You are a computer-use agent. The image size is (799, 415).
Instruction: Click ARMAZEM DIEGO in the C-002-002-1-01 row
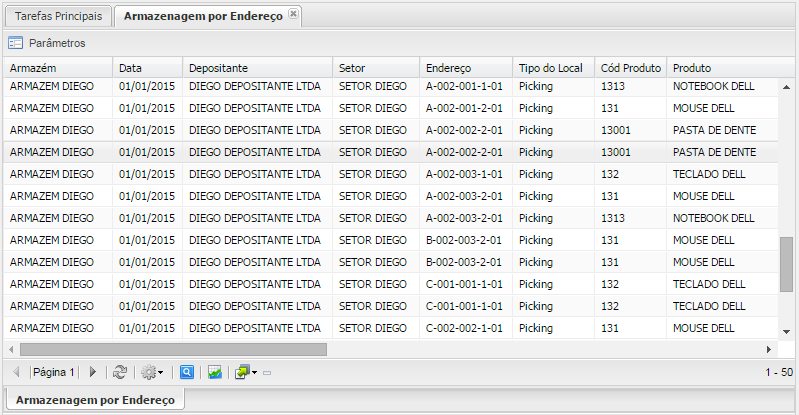click(x=52, y=328)
